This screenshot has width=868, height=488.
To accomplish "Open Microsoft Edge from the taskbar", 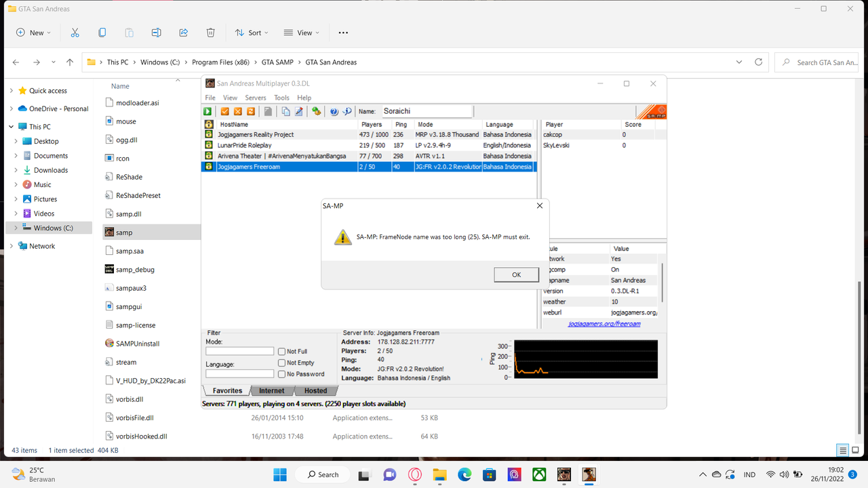I will coord(465,474).
